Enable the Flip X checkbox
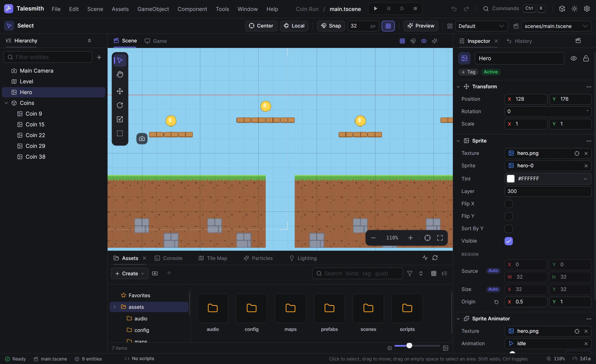 [x=508, y=204]
